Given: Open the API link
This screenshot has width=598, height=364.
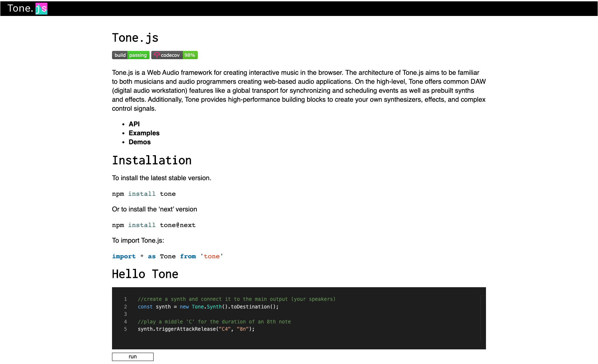Looking at the screenshot, I should pos(134,124).
